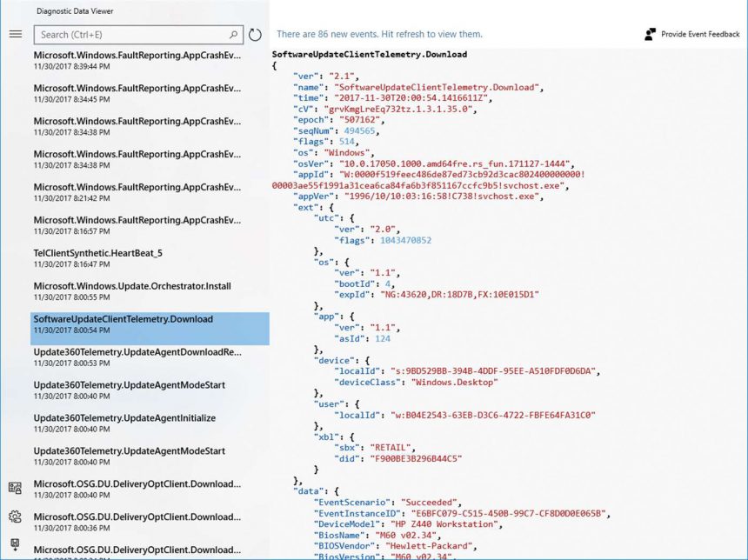
Task: Click the BiosName "M60 v02.34" line
Action: pyautogui.click(x=377, y=535)
